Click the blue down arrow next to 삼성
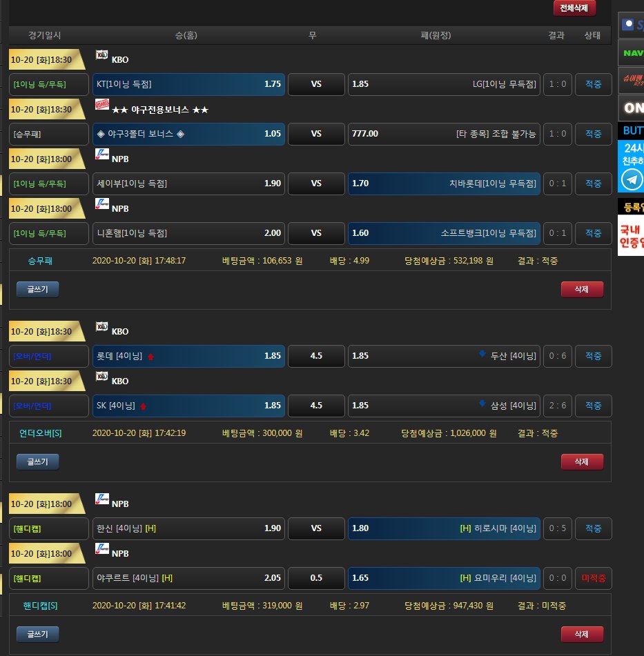This screenshot has height=656, width=644. [x=482, y=404]
